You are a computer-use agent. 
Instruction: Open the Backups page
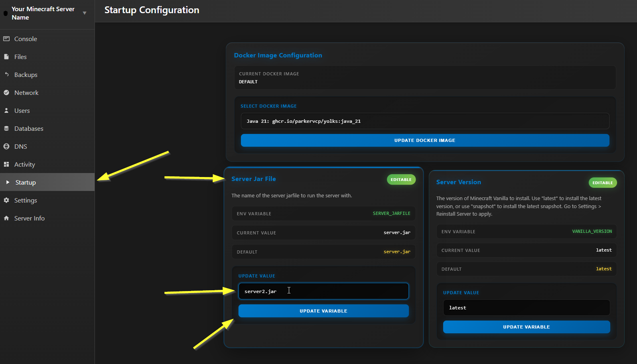47,75
